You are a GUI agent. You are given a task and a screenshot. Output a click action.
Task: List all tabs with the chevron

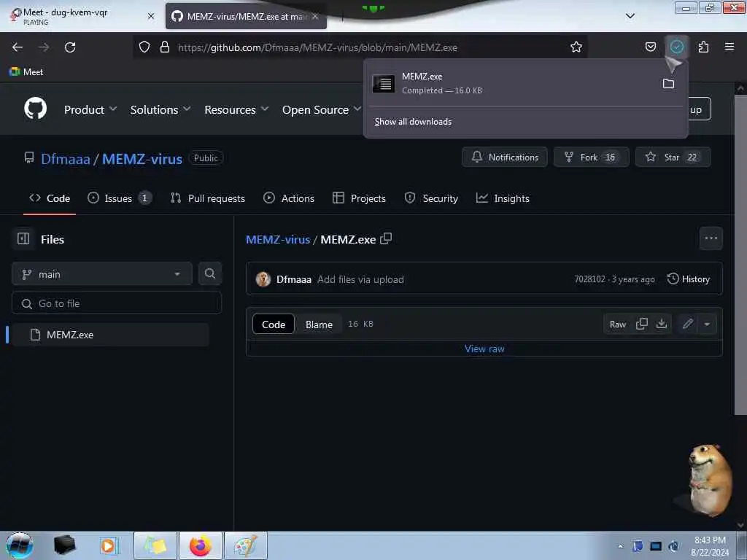630,16
